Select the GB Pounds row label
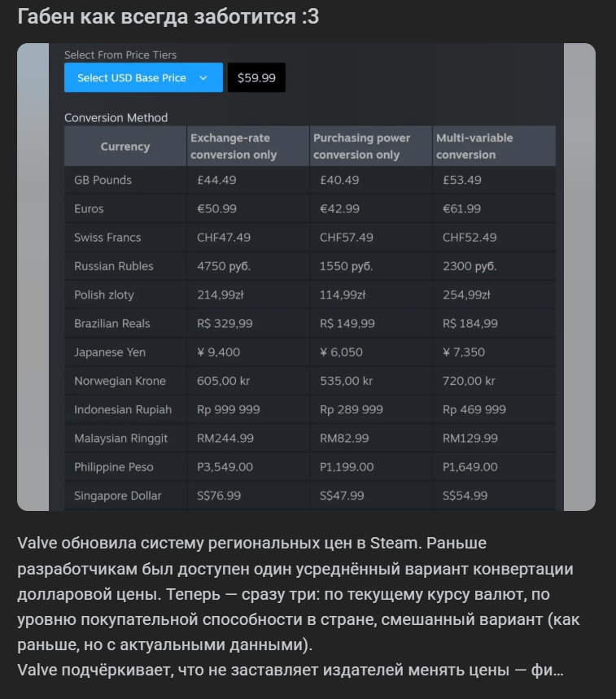This screenshot has height=699, width=616. tap(103, 180)
